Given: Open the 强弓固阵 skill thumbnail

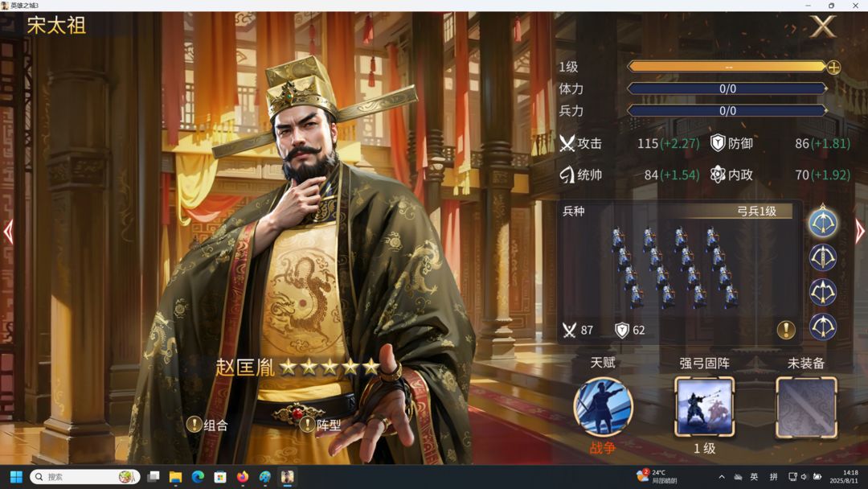Looking at the screenshot, I should pyautogui.click(x=704, y=407).
